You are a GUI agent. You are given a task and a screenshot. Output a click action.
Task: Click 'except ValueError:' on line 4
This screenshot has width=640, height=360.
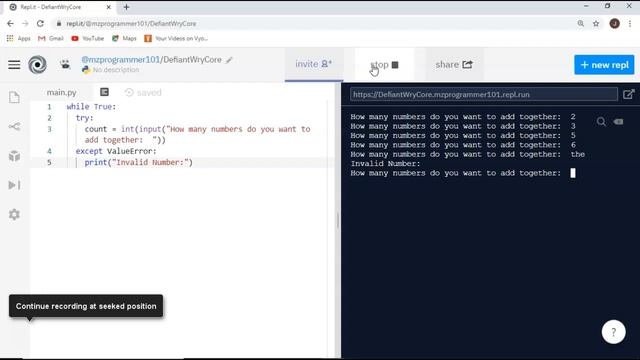click(116, 151)
